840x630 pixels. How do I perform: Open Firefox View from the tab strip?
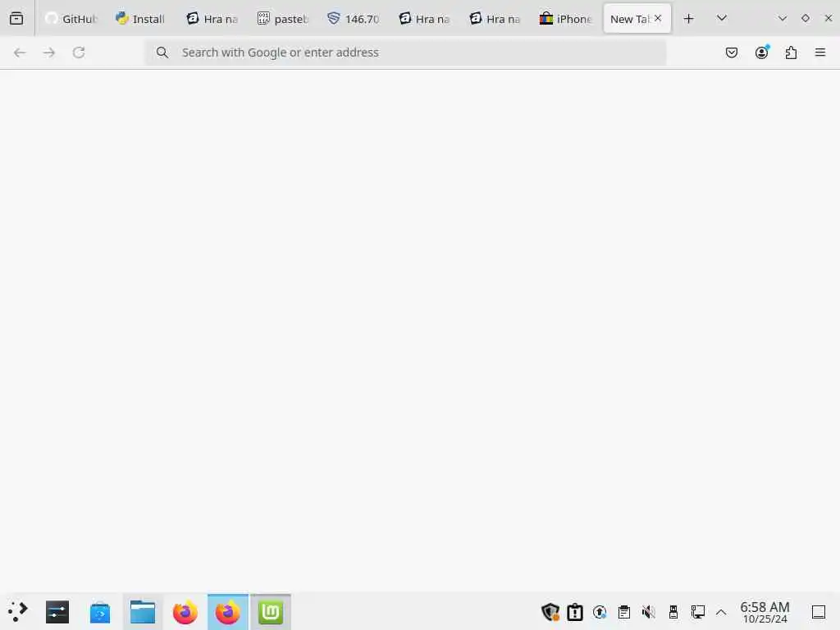click(16, 19)
